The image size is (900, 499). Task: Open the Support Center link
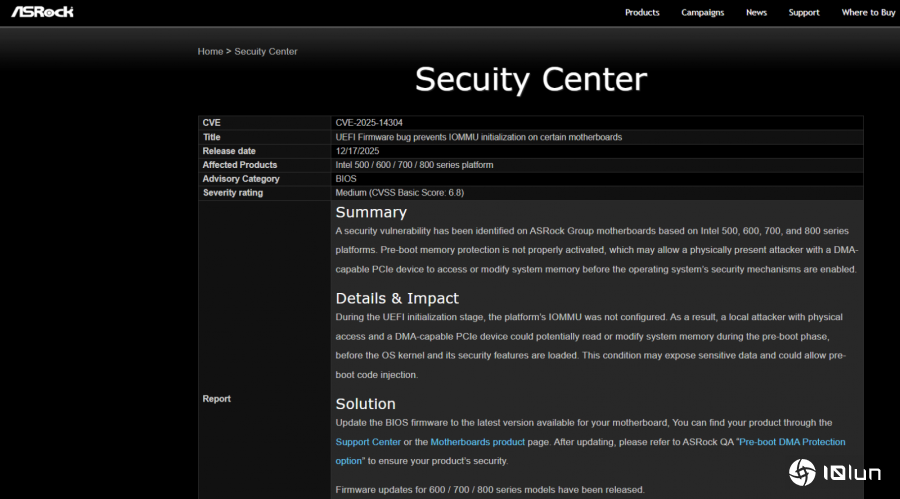368,442
